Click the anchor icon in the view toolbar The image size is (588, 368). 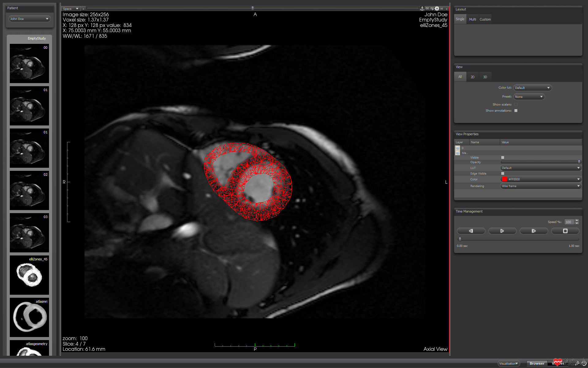422,9
